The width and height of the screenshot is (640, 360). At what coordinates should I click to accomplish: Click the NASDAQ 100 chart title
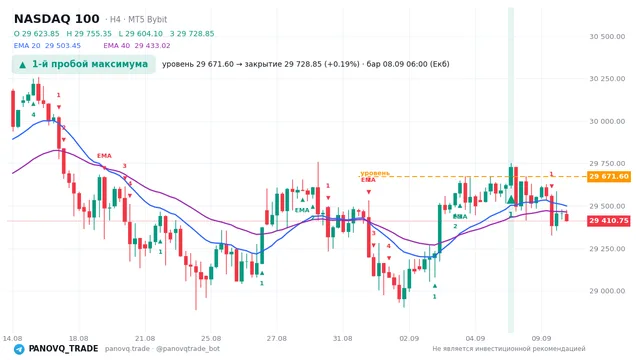tap(57, 19)
